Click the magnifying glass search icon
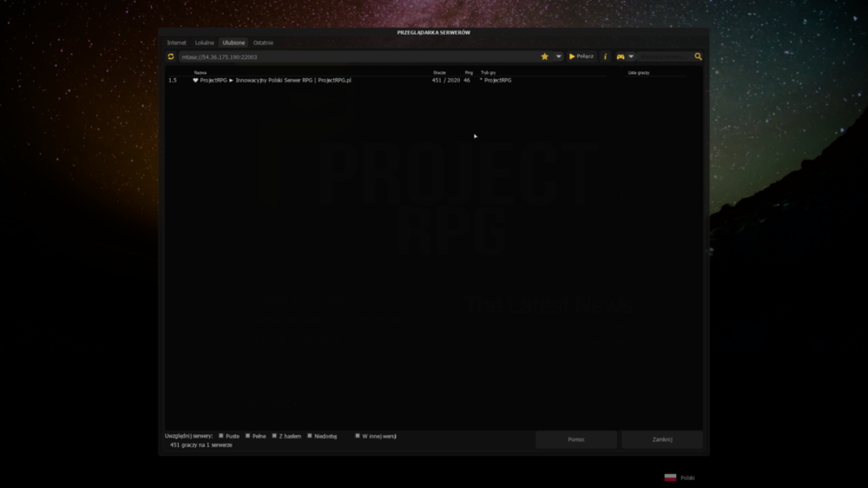This screenshot has height=488, width=868. pyautogui.click(x=698, y=56)
